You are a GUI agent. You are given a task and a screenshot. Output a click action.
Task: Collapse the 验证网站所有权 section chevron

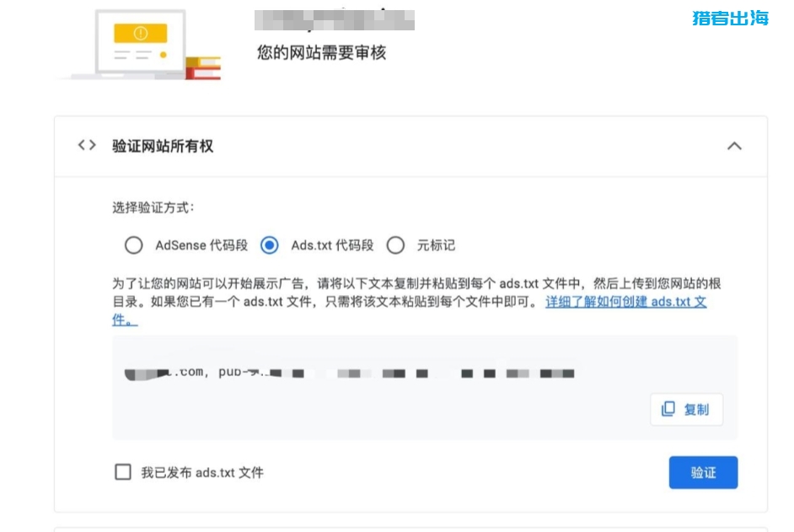click(734, 147)
